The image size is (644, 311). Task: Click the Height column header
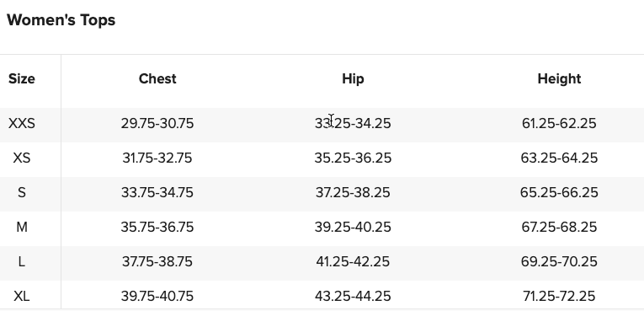coord(559,78)
